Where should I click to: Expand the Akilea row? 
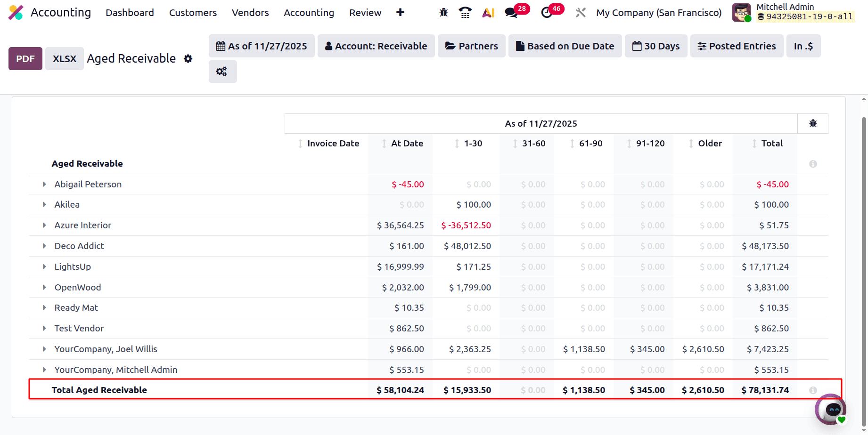pyautogui.click(x=44, y=204)
